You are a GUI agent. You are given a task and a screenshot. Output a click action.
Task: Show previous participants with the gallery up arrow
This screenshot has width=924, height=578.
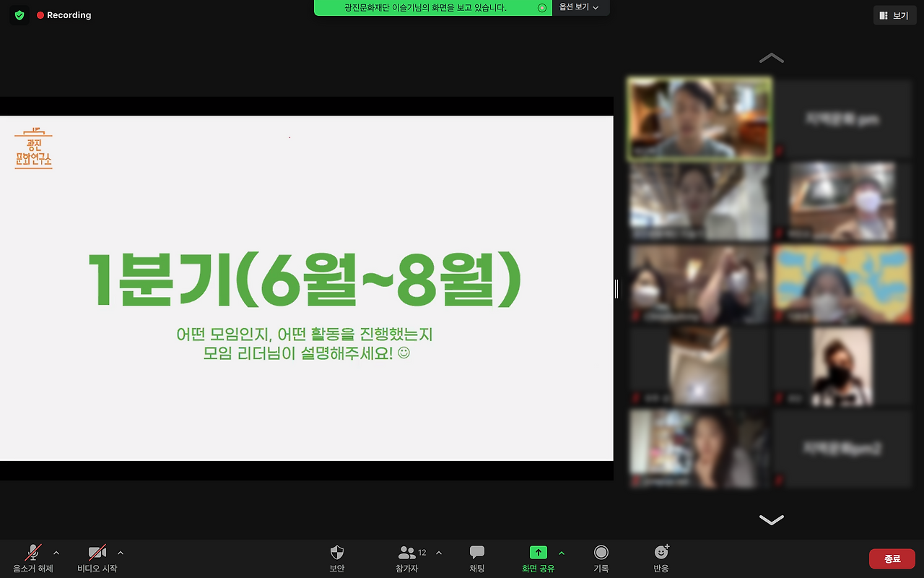pos(772,58)
